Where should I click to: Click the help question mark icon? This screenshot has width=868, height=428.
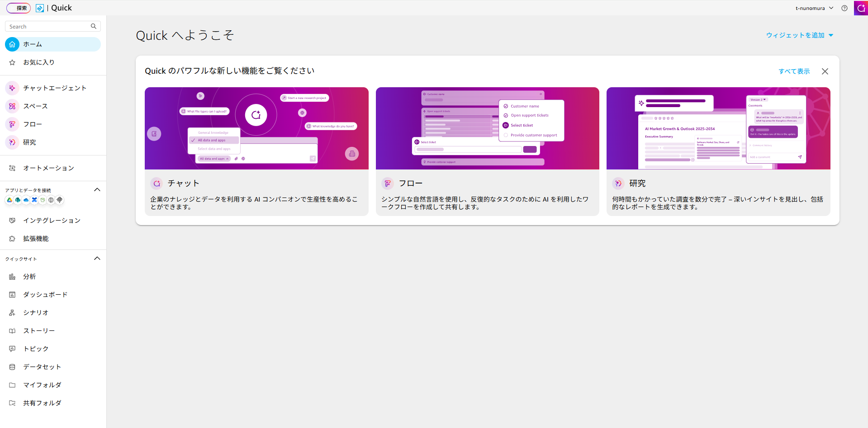pyautogui.click(x=844, y=8)
